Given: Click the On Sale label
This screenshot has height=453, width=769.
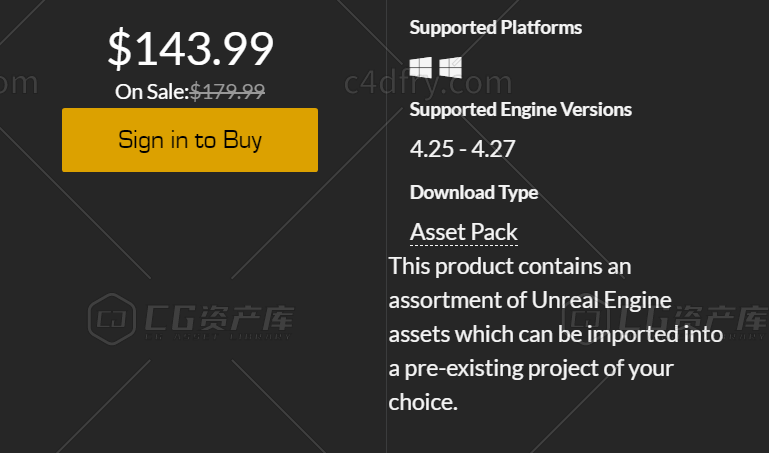Looking at the screenshot, I should pos(152,92).
